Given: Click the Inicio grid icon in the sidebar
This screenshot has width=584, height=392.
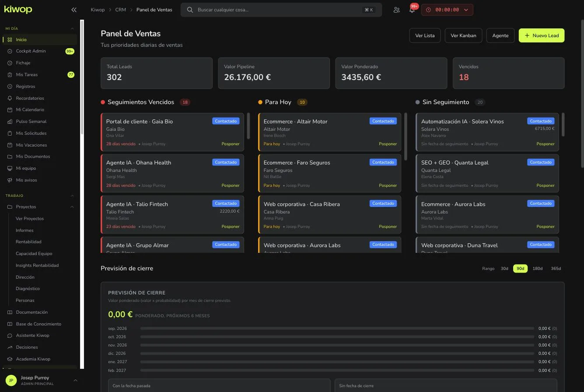Looking at the screenshot, I should coord(10,40).
